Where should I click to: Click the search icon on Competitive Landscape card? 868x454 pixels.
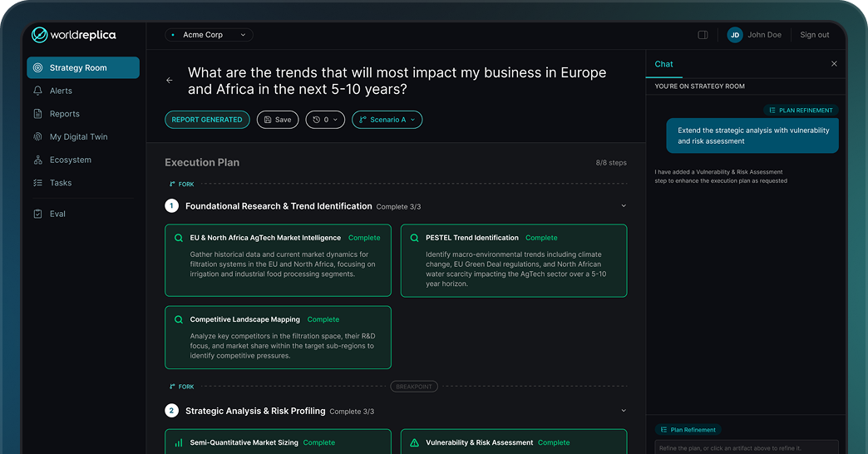[178, 319]
